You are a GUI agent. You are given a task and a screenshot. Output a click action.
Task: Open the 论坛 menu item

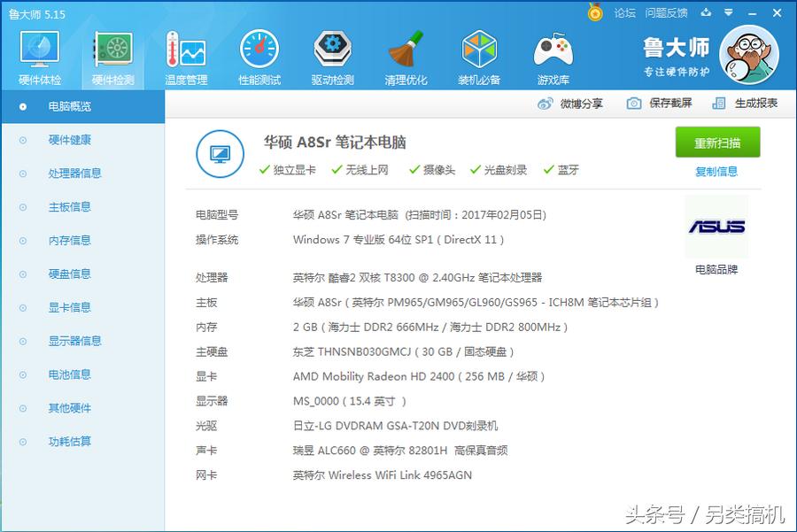click(x=625, y=13)
